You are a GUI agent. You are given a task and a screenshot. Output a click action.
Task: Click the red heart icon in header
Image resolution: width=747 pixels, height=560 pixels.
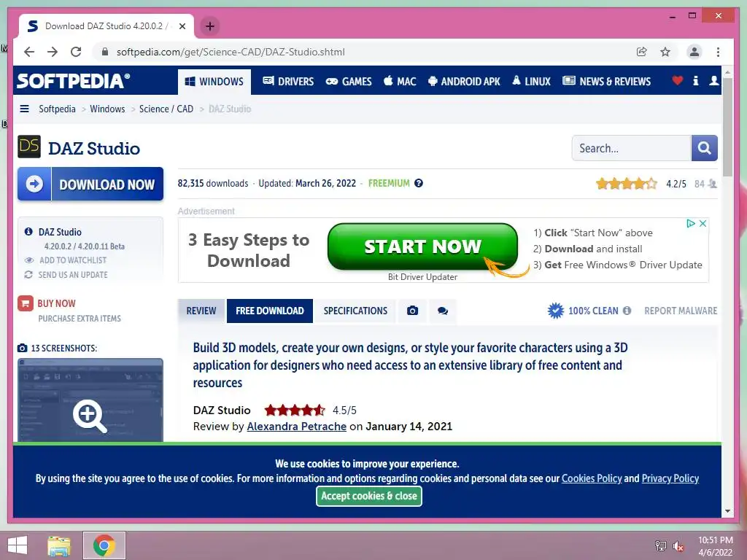(677, 80)
